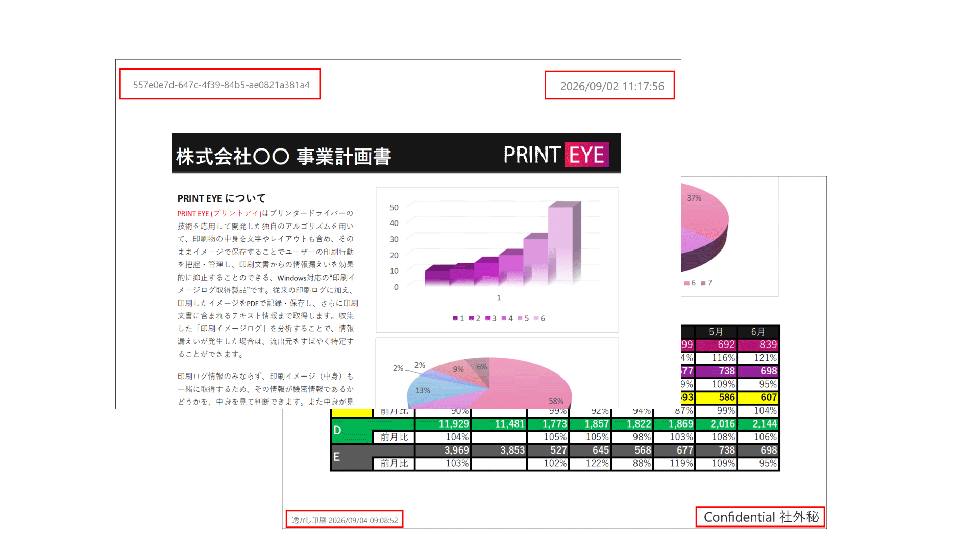Screen dimensions: 980x551
Task: Select legend entry 1 of the bar chart
Action: pyautogui.click(x=458, y=318)
